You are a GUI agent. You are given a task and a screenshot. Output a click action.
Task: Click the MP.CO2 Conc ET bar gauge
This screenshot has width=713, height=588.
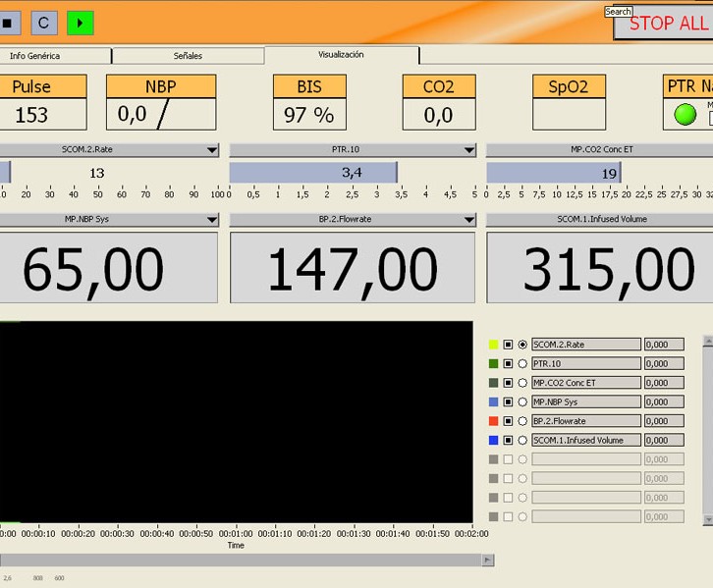600,173
